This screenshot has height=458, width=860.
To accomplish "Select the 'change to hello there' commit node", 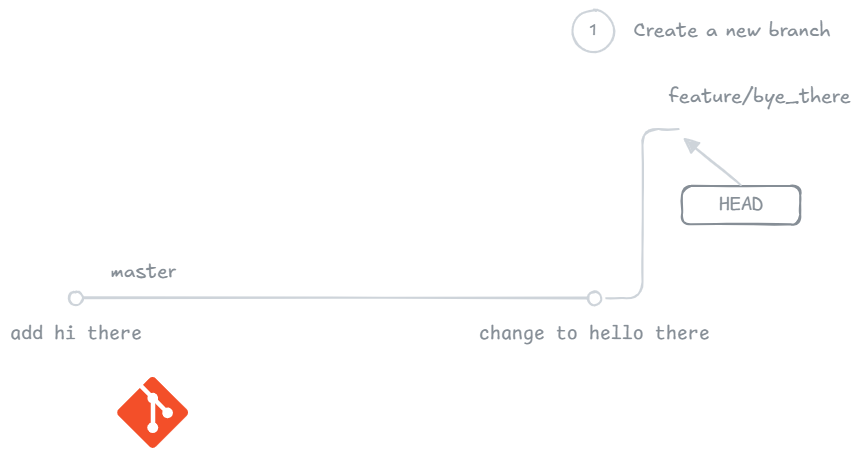I will click(595, 298).
